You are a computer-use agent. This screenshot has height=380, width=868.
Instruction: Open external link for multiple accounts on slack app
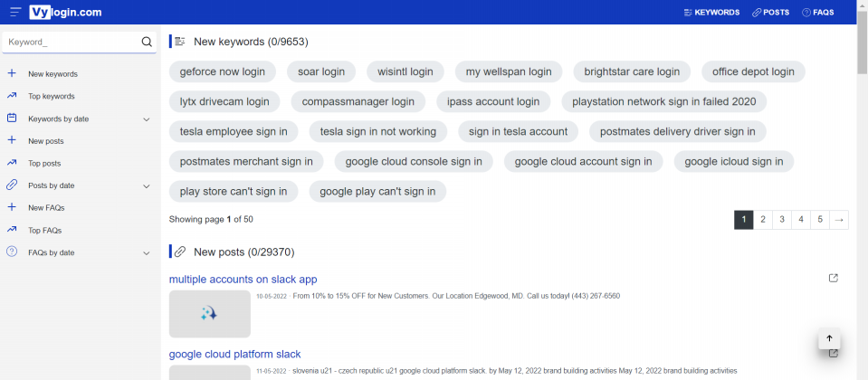(x=833, y=279)
